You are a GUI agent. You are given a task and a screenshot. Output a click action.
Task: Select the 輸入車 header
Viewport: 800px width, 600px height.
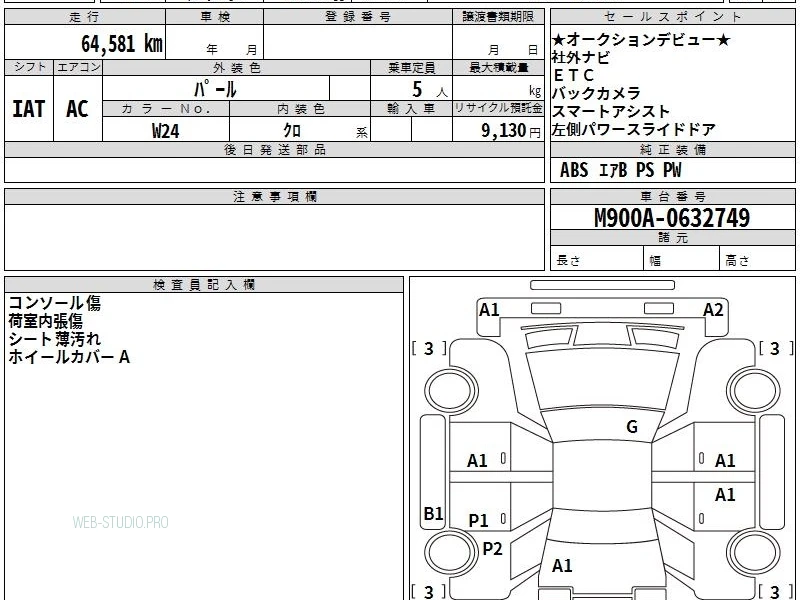point(411,109)
